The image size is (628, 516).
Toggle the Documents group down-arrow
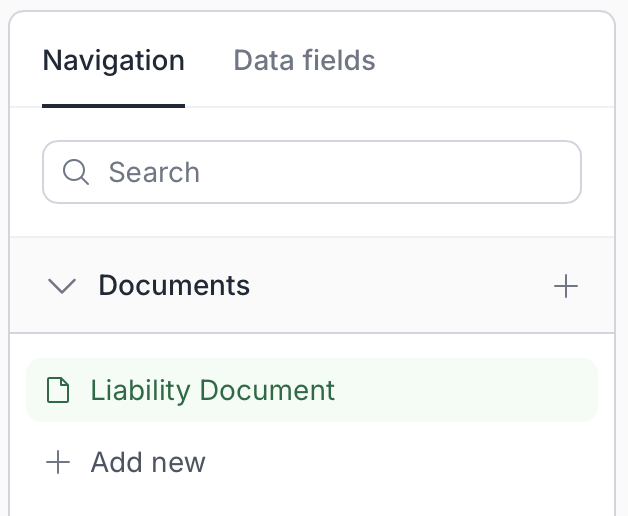click(x=62, y=286)
